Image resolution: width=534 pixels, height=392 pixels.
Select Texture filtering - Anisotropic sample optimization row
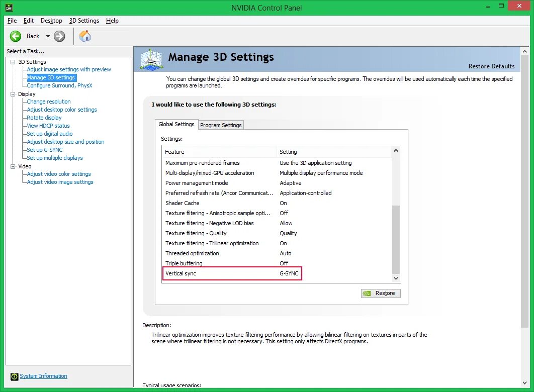[x=277, y=213]
